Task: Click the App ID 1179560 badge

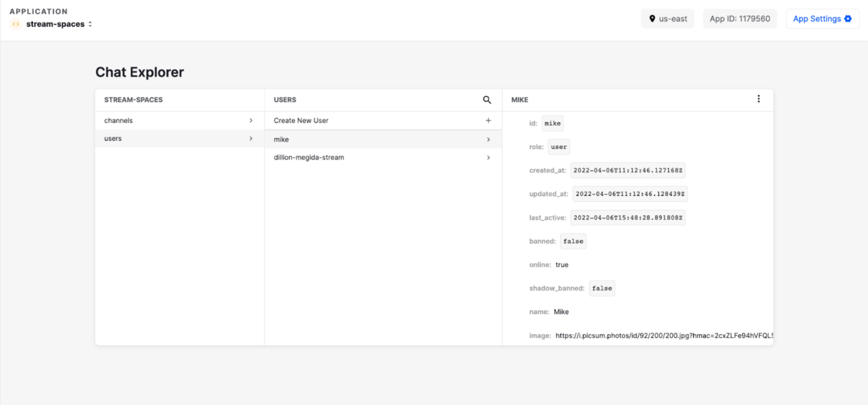Action: (x=740, y=18)
